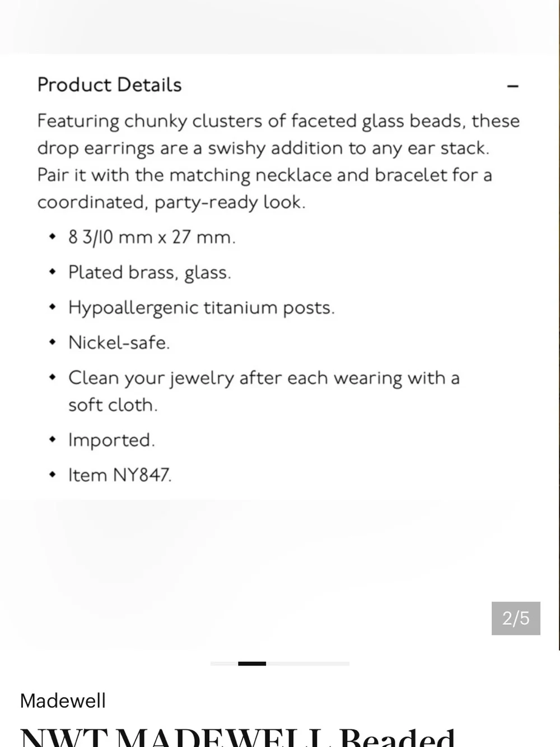The image size is (560, 747).
Task: Open the NWT MADEWELL Beaded listing title
Action: [237, 736]
